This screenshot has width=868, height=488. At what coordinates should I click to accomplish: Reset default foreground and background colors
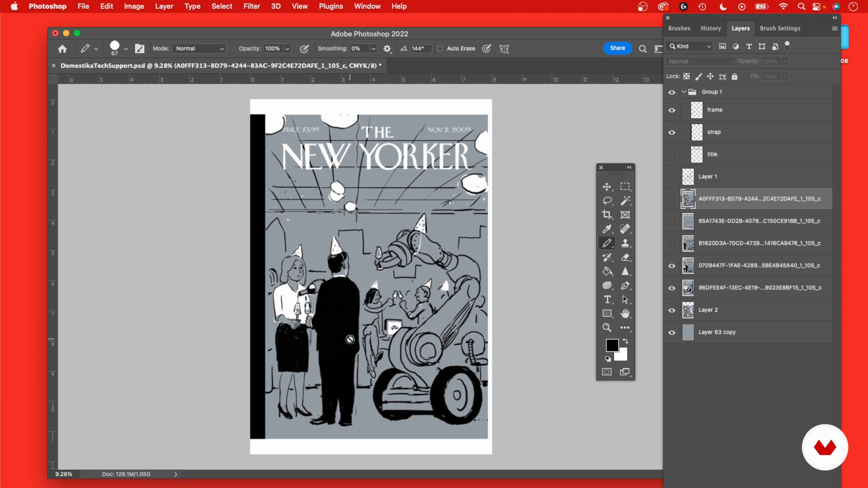(x=608, y=359)
